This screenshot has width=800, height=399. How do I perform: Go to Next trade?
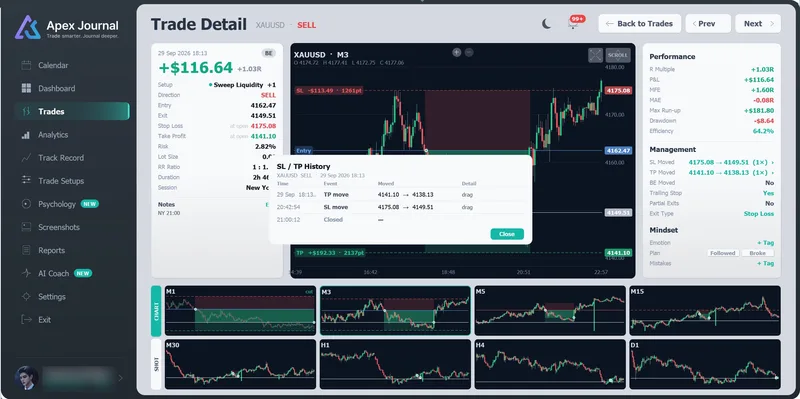pos(758,23)
